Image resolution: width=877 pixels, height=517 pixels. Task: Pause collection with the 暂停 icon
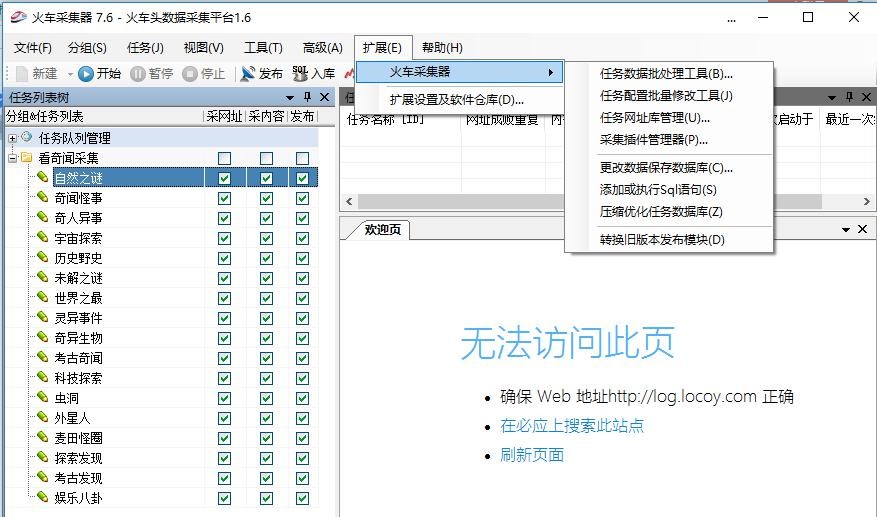(138, 74)
